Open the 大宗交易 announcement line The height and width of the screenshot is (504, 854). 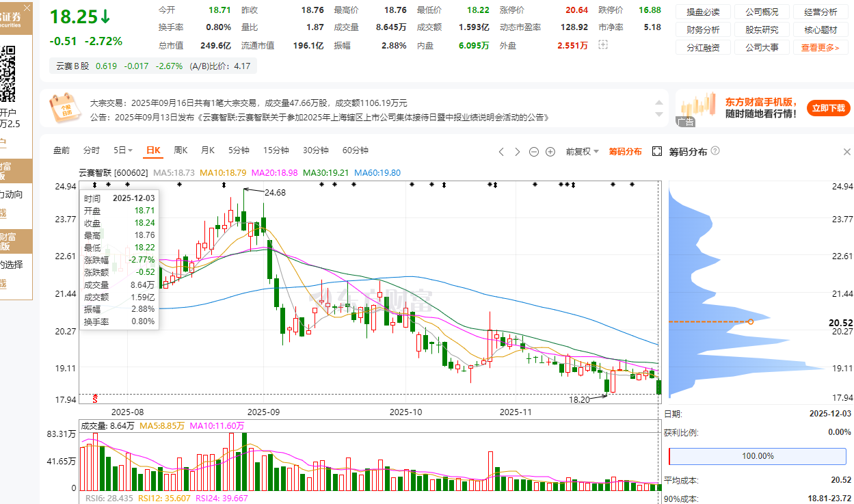click(x=249, y=103)
